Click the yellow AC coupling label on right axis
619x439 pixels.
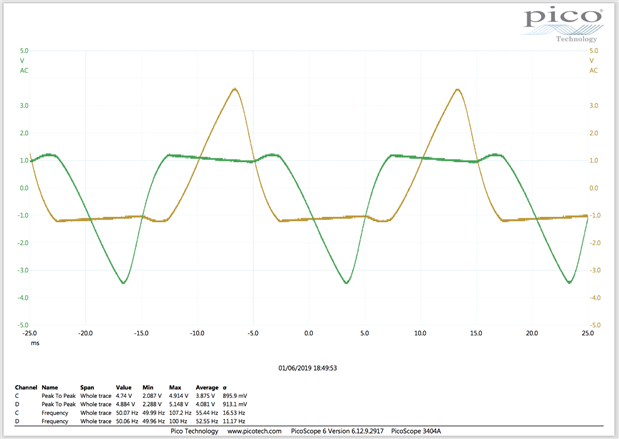point(594,71)
